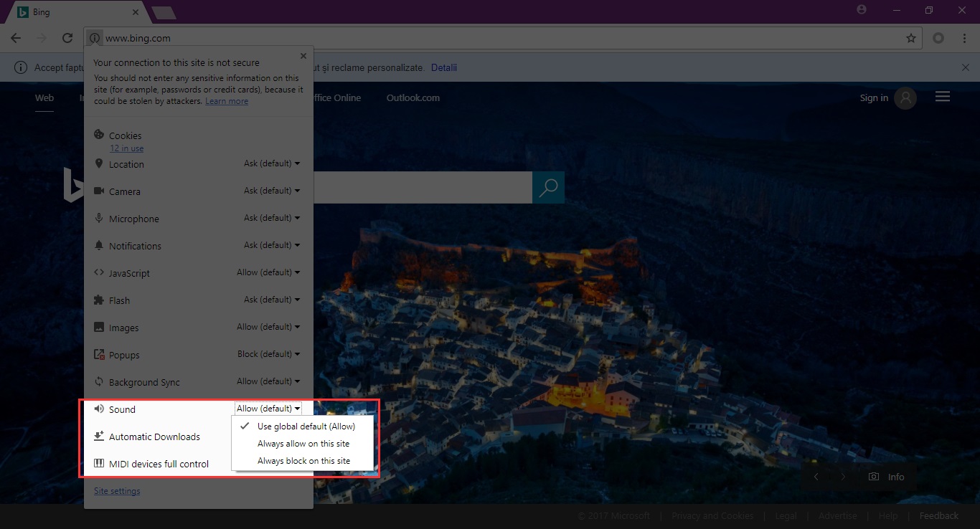Viewport: 980px width, 529px height.
Task: Open the Microphone permission dropdown
Action: click(x=272, y=218)
